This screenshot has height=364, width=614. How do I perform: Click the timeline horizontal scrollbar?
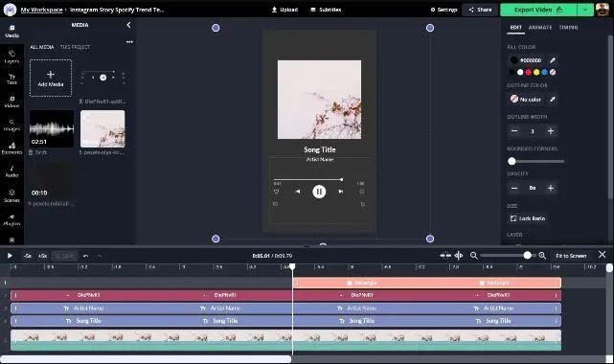point(146,359)
